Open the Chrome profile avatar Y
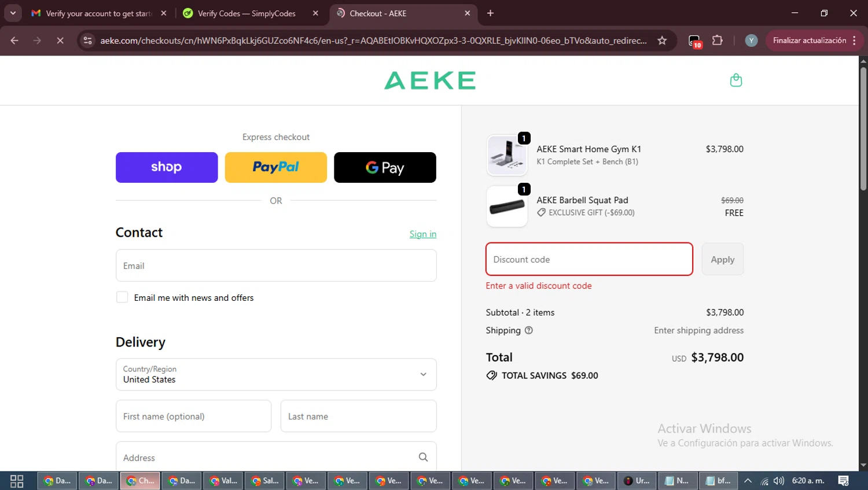Screen dimensions: 868x490 coord(751,40)
